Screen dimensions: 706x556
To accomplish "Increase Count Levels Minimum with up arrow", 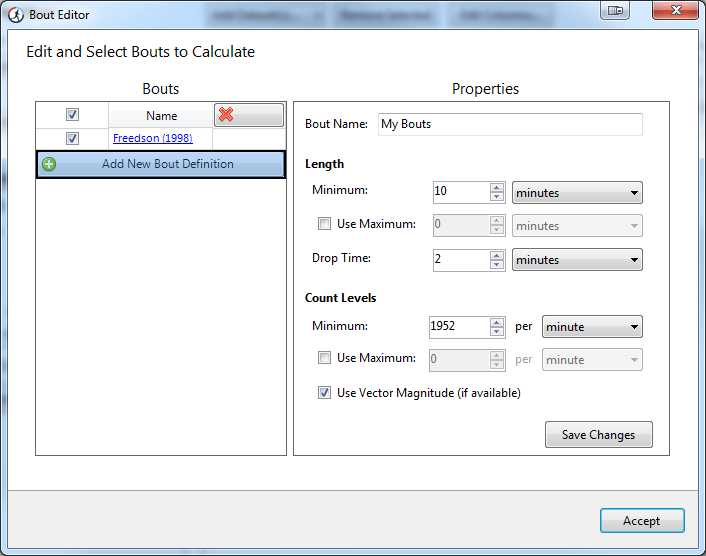I will click(x=497, y=321).
